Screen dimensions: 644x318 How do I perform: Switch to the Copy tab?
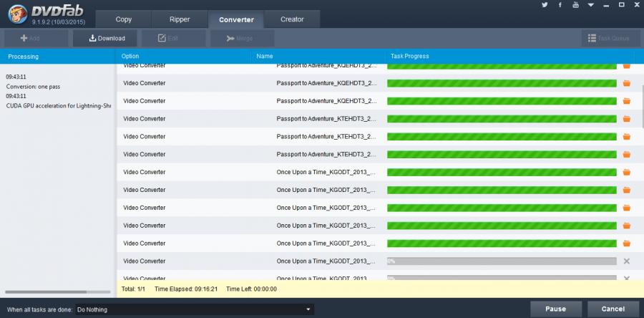coord(123,19)
